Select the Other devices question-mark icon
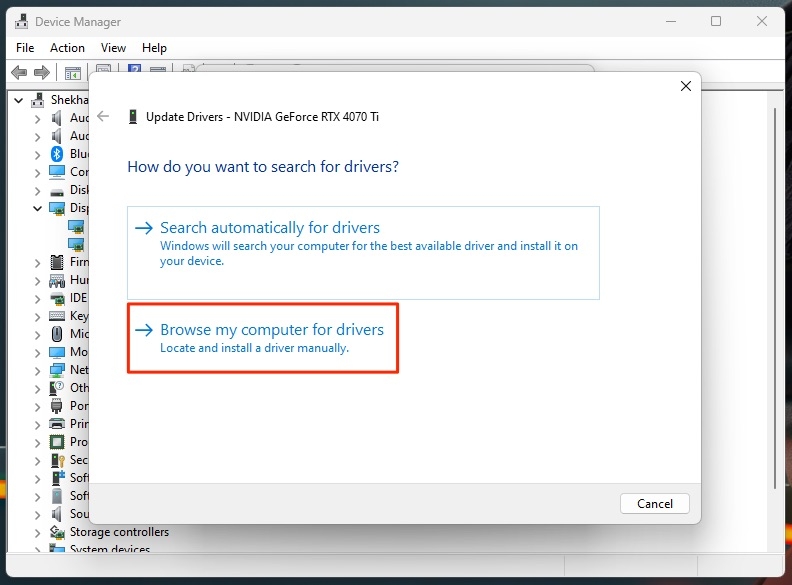792x585 pixels. tap(57, 388)
